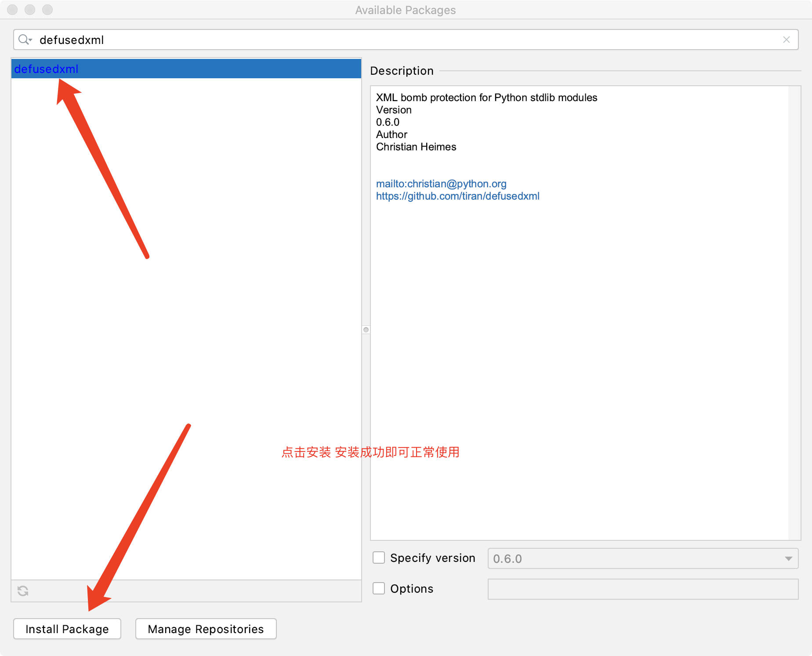Close the Available Packages dialog
This screenshot has width=812, height=656.
12,10
